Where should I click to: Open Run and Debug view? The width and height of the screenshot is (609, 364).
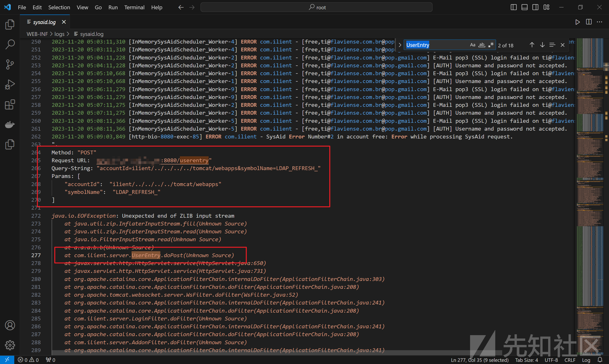pyautogui.click(x=10, y=85)
